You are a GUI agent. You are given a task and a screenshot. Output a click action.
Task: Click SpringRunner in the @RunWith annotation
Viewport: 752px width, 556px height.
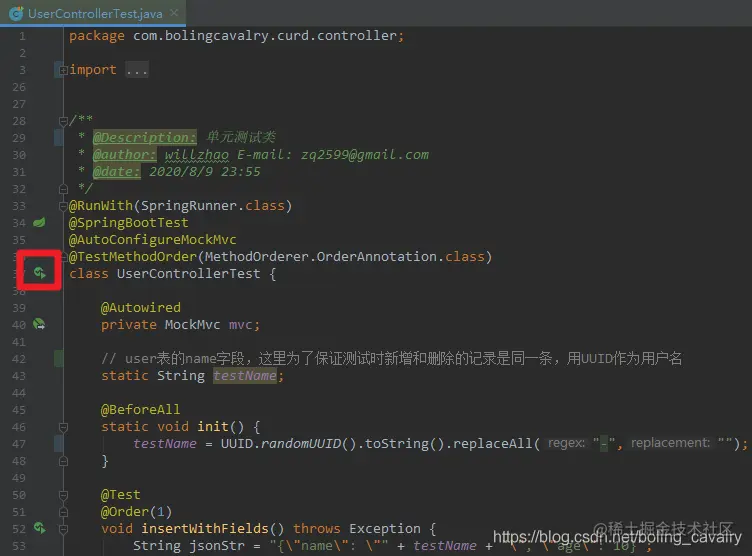tap(188, 206)
